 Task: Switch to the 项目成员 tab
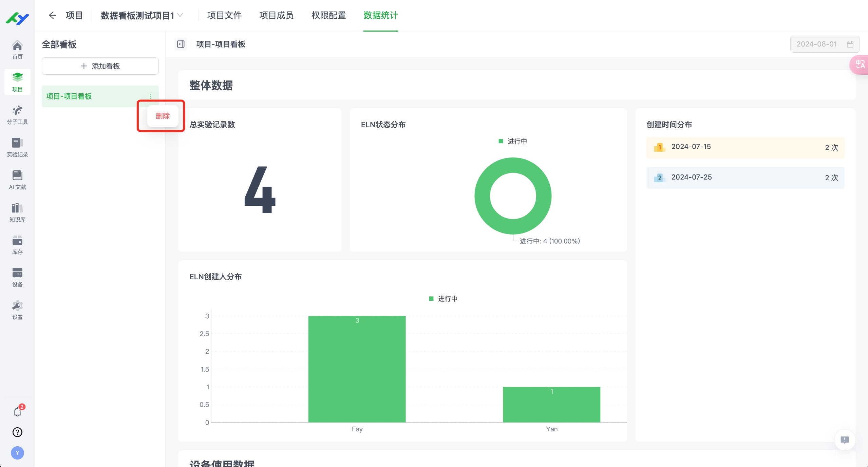pyautogui.click(x=276, y=16)
